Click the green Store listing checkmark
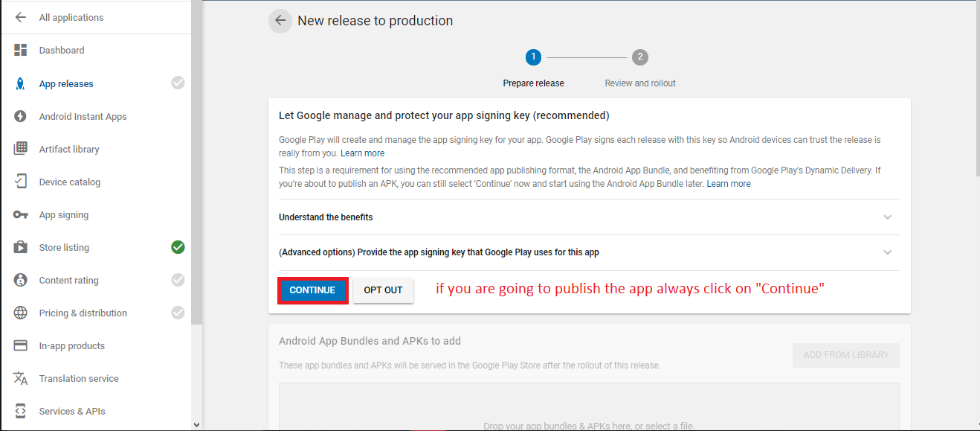This screenshot has width=980, height=431. [178, 247]
